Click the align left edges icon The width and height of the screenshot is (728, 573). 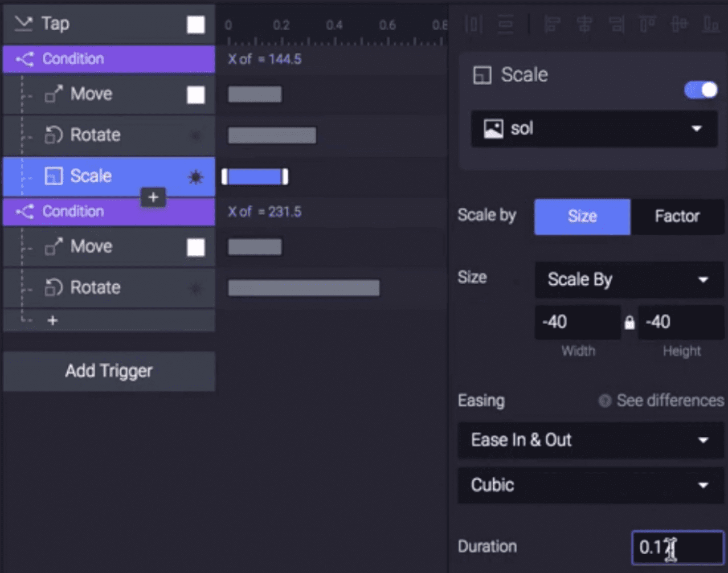click(551, 24)
